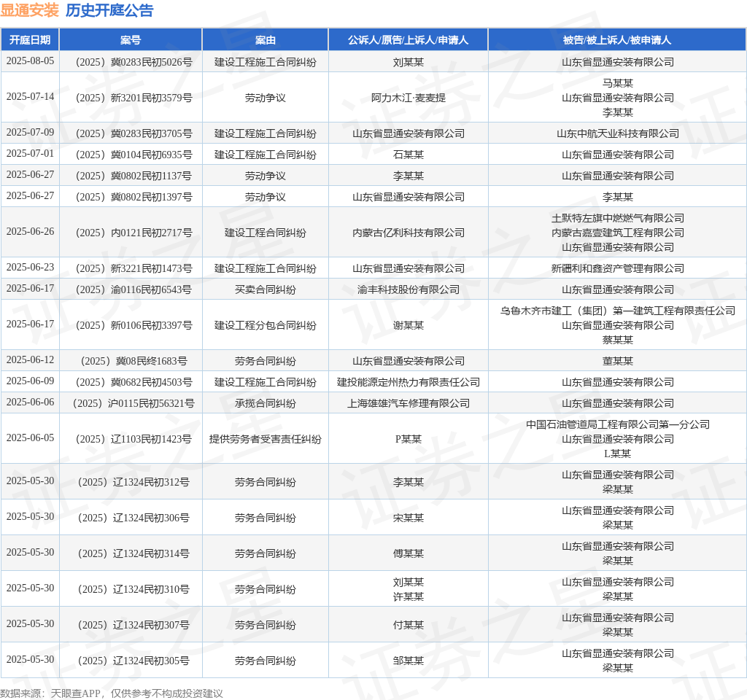Image resolution: width=747 pixels, height=700 pixels.
Task: Click plaintiff 邹某某
Action: [409, 661]
